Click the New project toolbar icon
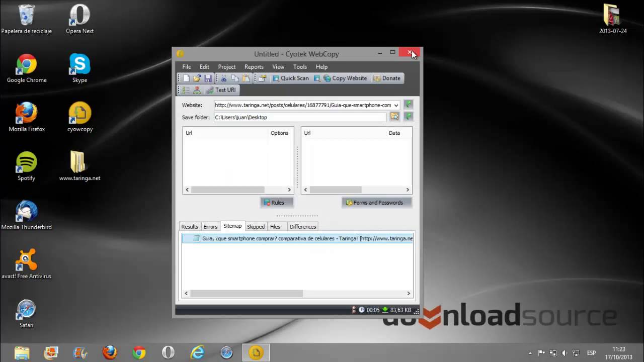Image resolution: width=644 pixels, height=362 pixels. click(186, 78)
